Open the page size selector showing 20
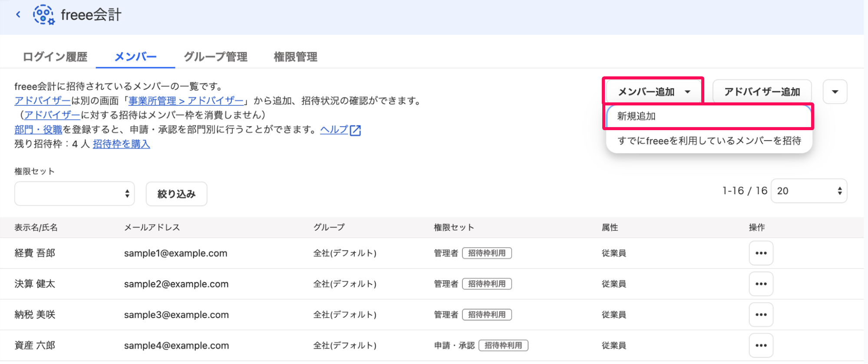 pyautogui.click(x=809, y=191)
